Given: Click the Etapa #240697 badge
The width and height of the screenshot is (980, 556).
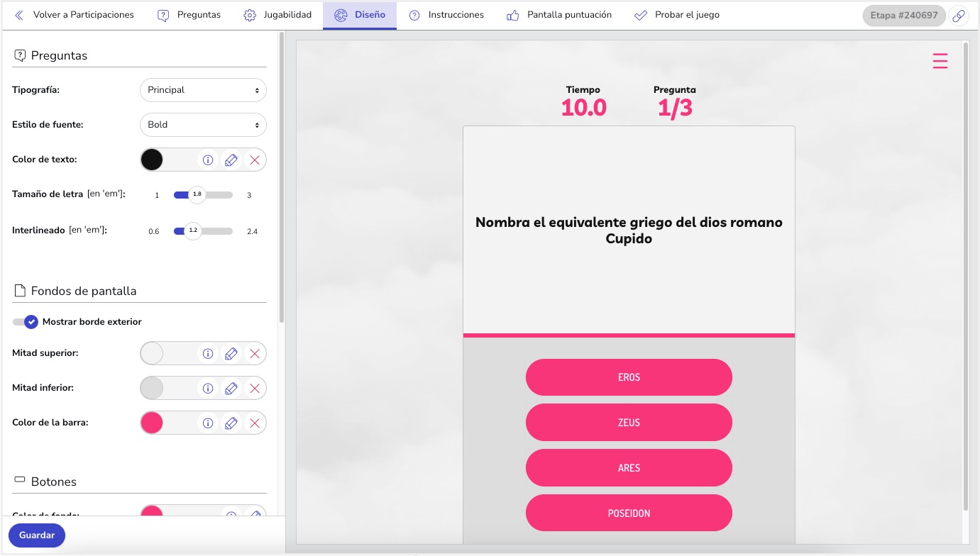Looking at the screenshot, I should coord(904,16).
